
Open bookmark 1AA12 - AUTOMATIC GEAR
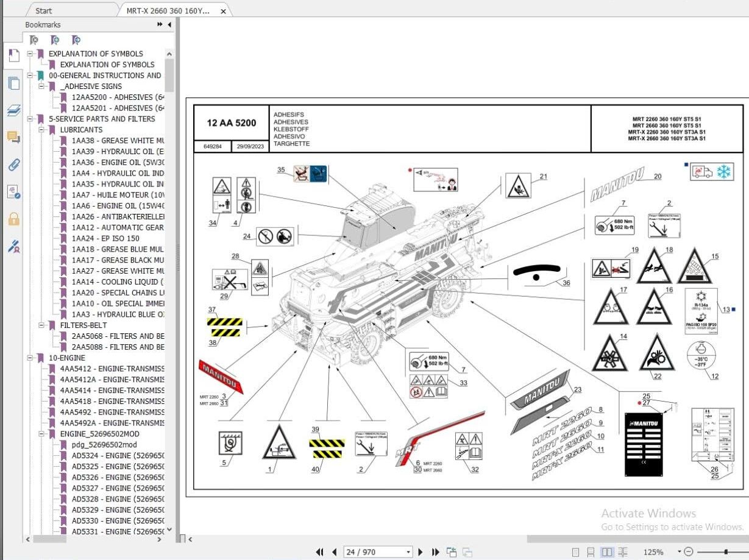[118, 228]
